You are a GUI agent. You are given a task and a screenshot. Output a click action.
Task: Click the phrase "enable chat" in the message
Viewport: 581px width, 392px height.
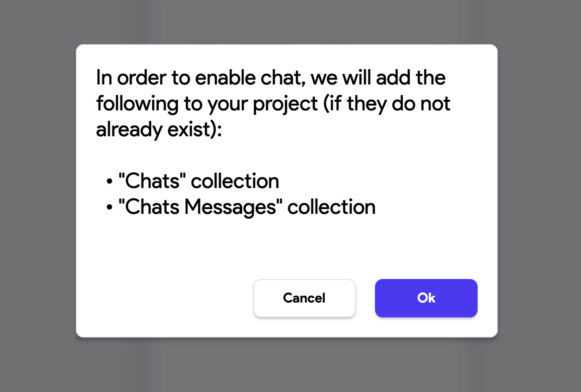249,78
